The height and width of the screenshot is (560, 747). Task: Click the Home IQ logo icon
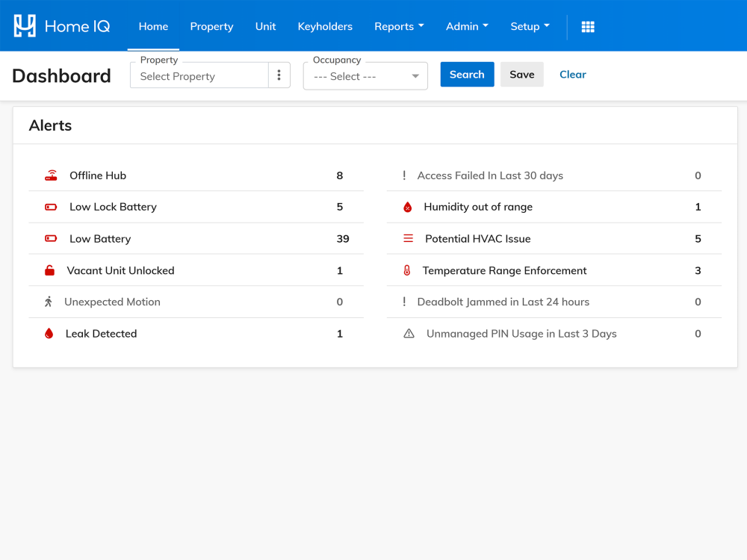click(x=25, y=25)
